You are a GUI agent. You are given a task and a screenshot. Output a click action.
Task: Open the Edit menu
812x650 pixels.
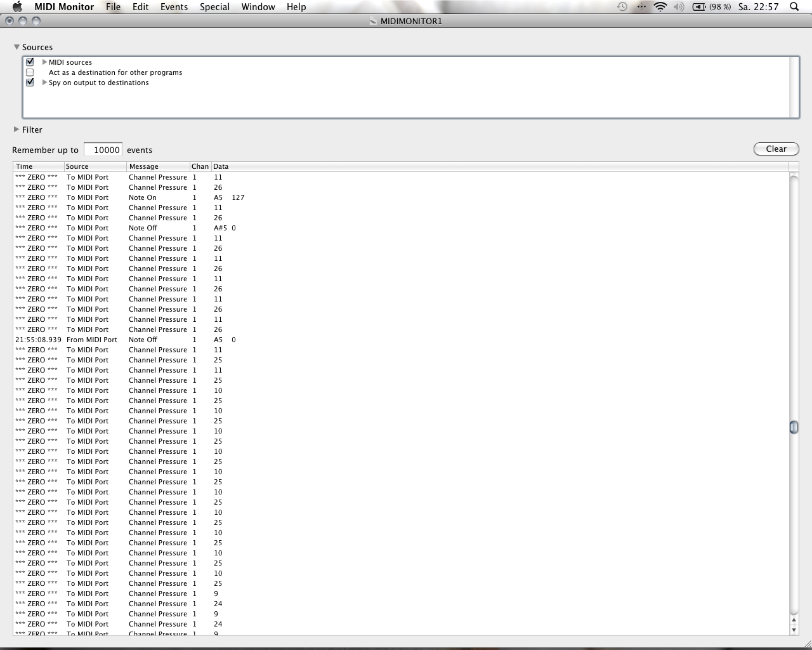[x=141, y=7]
